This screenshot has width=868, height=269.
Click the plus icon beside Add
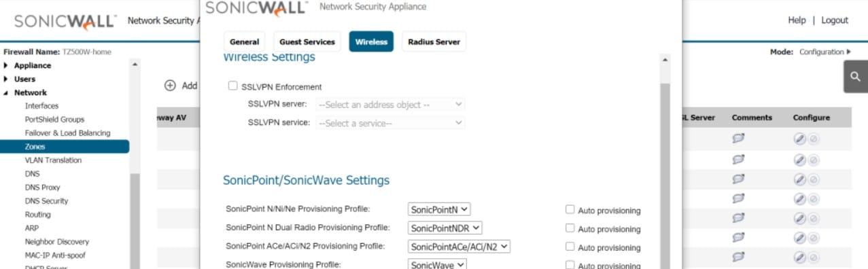(x=170, y=86)
